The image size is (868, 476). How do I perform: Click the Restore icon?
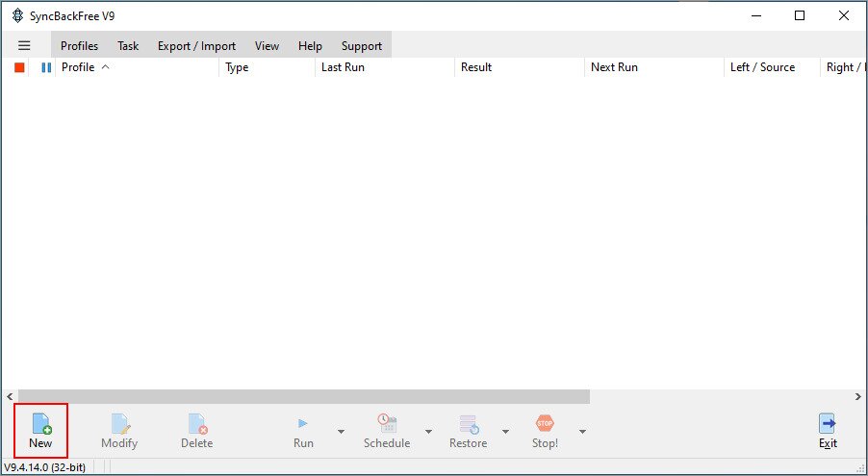tap(469, 424)
